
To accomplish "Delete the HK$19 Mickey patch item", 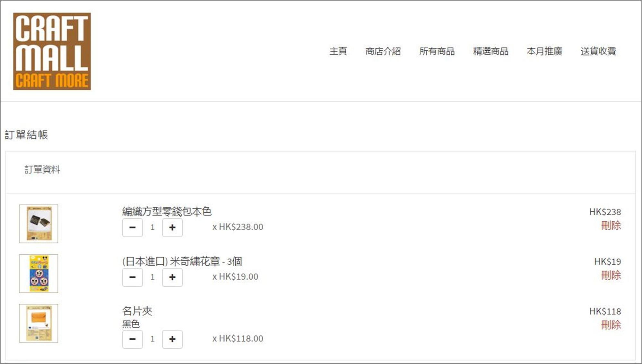I will 611,275.
